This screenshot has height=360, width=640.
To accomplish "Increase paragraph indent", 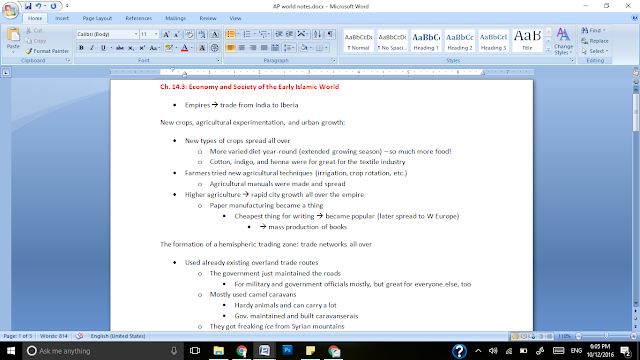I will [x=289, y=34].
